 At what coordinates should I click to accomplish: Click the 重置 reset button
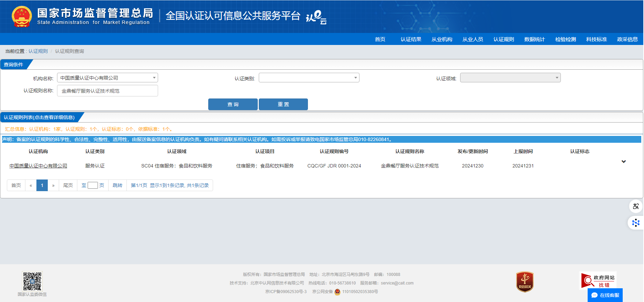tap(283, 104)
